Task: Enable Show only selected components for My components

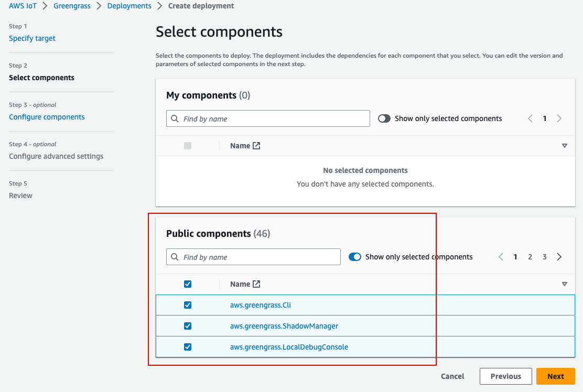Action: pos(384,118)
